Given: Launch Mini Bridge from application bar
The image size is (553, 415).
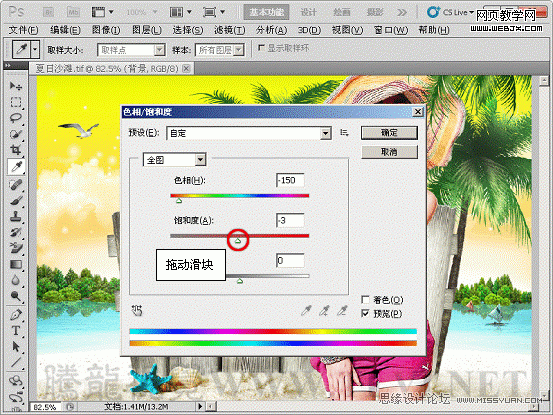Looking at the screenshot, I should coord(73,12).
